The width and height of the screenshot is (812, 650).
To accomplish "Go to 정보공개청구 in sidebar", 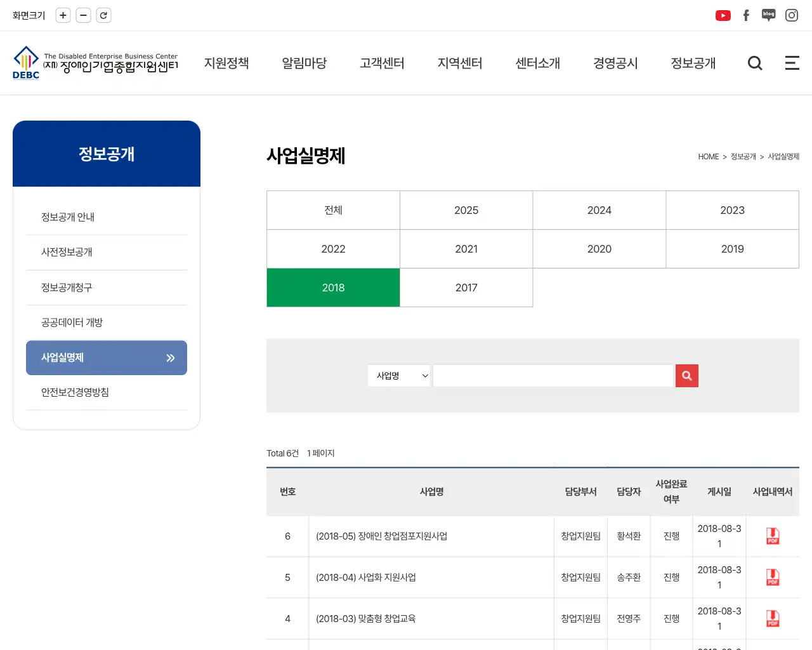I will (x=107, y=288).
